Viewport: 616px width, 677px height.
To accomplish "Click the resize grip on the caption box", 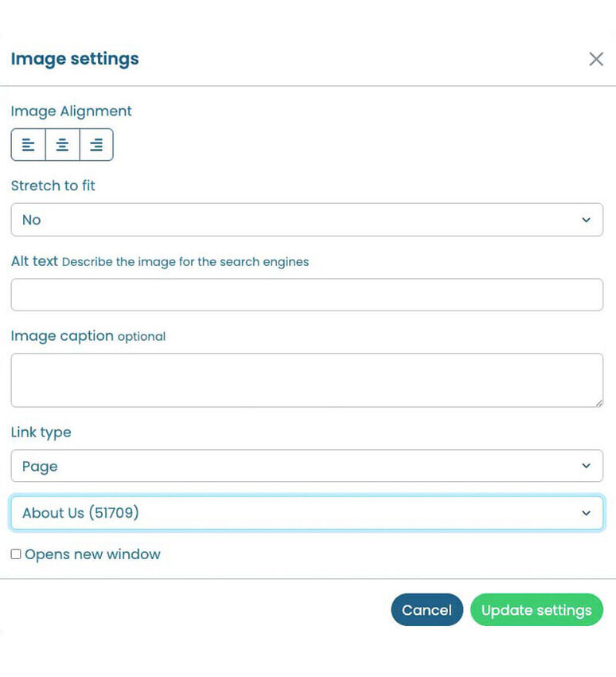I will click(599, 405).
